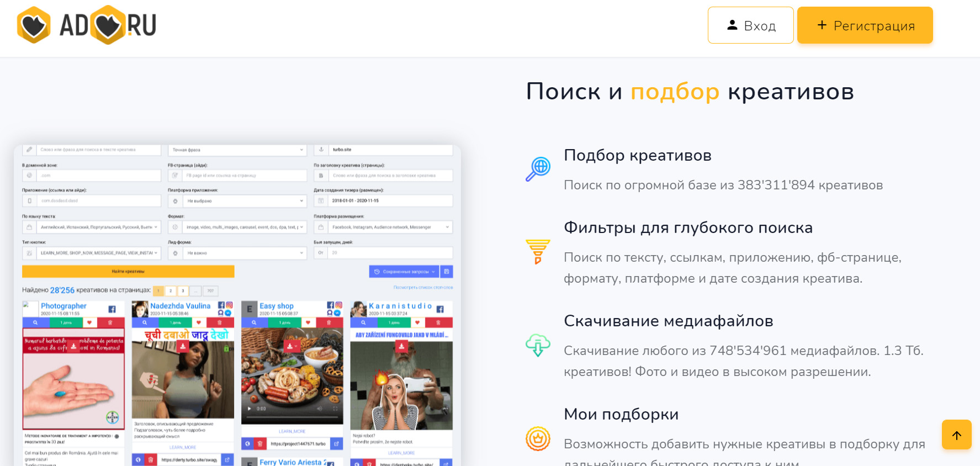The height and width of the screenshot is (466, 980).
Task: Click the scroll-to-top arrow button
Action: (x=957, y=435)
